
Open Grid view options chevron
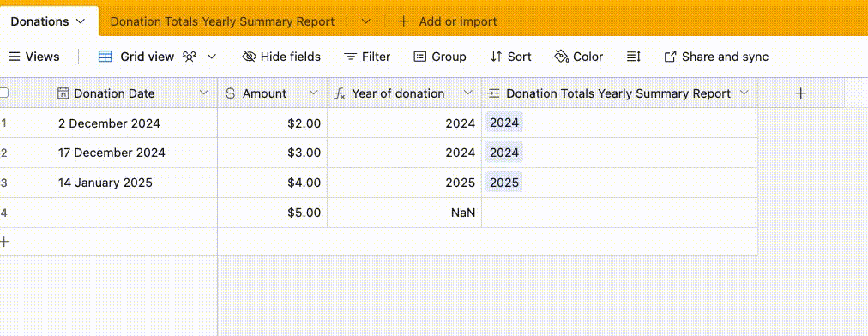point(212,57)
